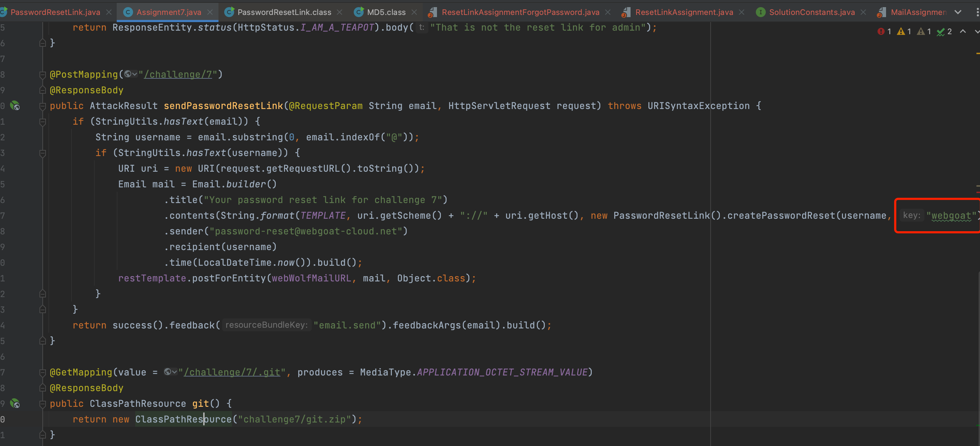Click the I_AM_A_TEAPOT constant
Screen dimensions: 980x446
337,27
